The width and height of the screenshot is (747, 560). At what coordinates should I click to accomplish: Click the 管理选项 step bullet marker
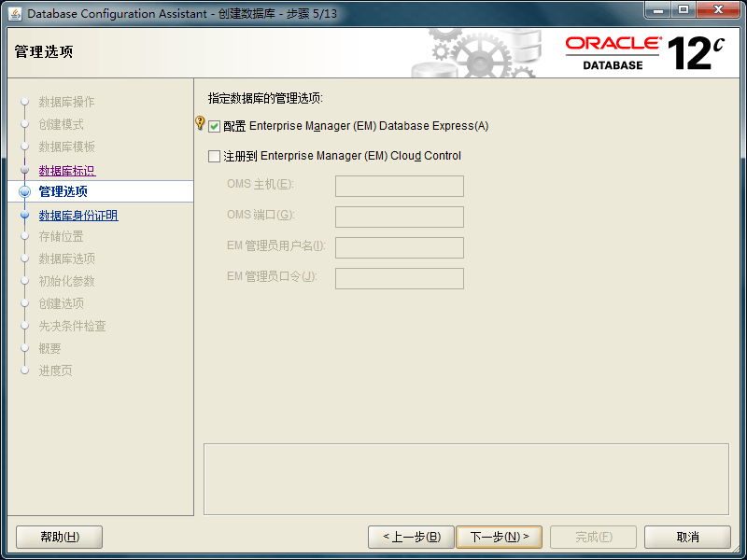coord(25,192)
